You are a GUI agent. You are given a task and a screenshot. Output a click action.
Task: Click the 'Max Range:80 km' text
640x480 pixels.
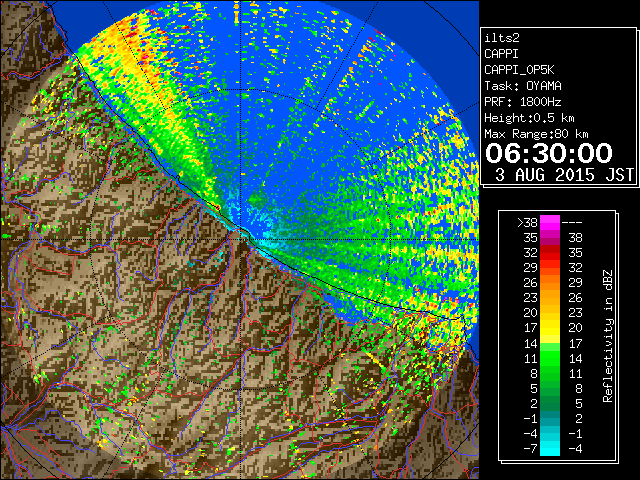click(x=536, y=134)
